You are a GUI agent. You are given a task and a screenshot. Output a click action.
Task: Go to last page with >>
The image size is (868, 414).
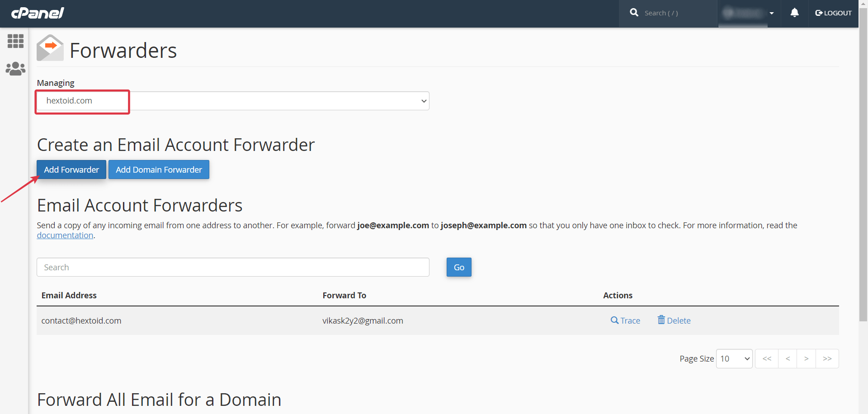click(827, 358)
